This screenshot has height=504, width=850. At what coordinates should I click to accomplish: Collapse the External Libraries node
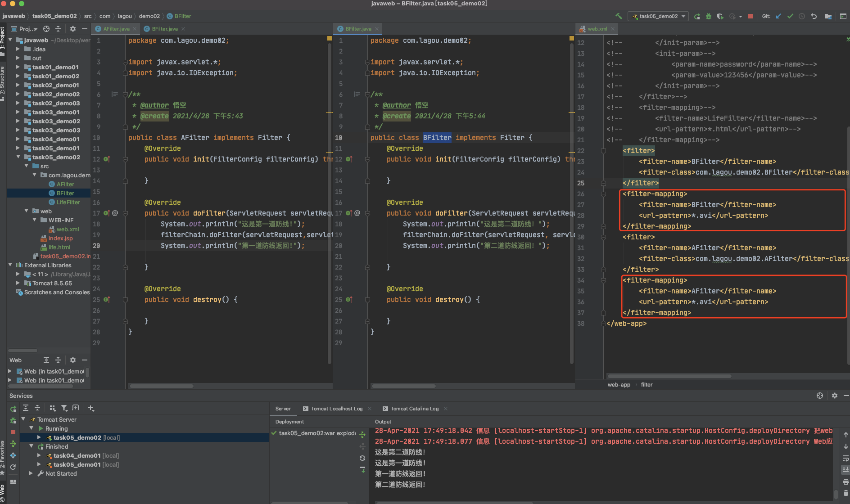(x=10, y=265)
